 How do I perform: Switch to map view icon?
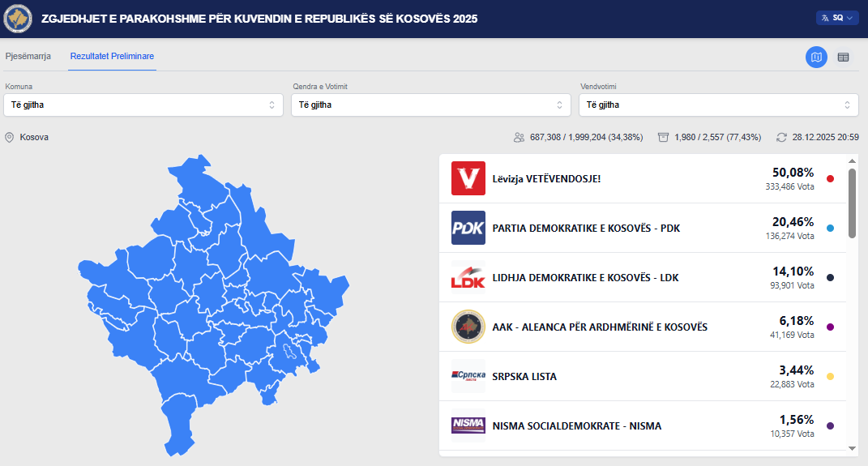click(816, 58)
